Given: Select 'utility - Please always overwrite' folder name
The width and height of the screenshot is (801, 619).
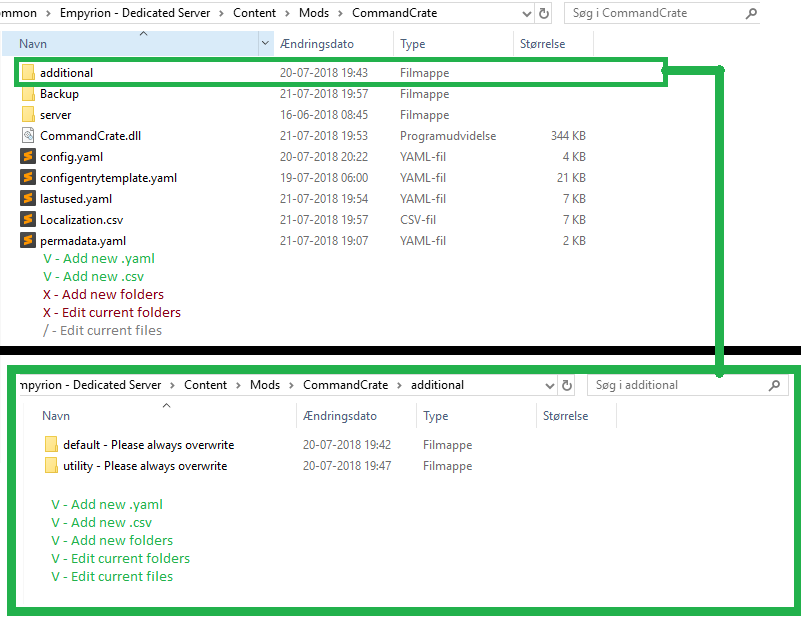Looking at the screenshot, I should (145, 466).
